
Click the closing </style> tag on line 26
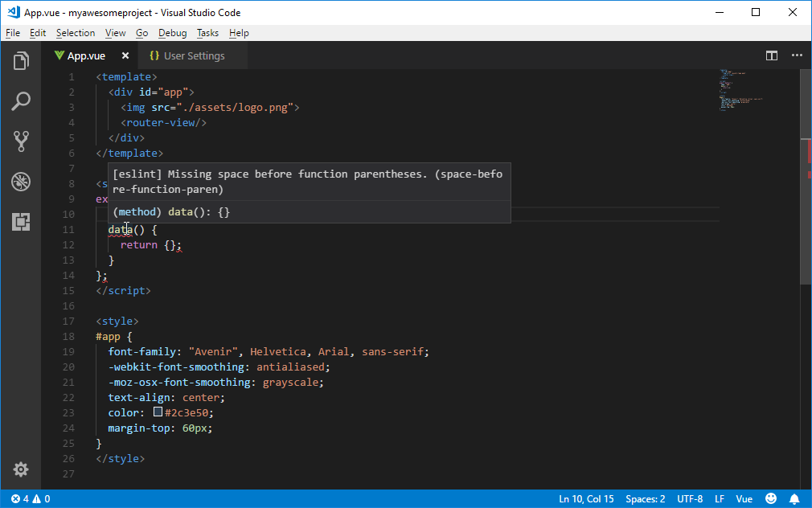120,459
